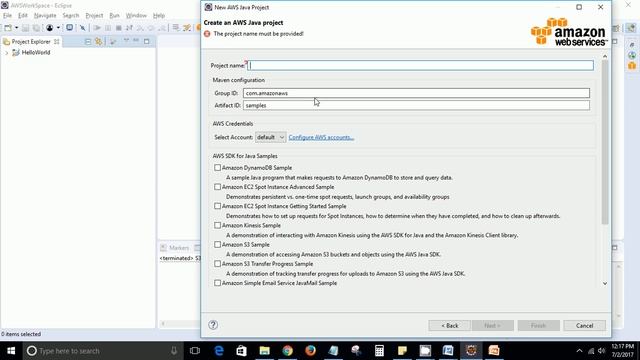Image resolution: width=640 pixels, height=360 pixels.
Task: Launch Firefox from the taskbar
Action: point(310,351)
